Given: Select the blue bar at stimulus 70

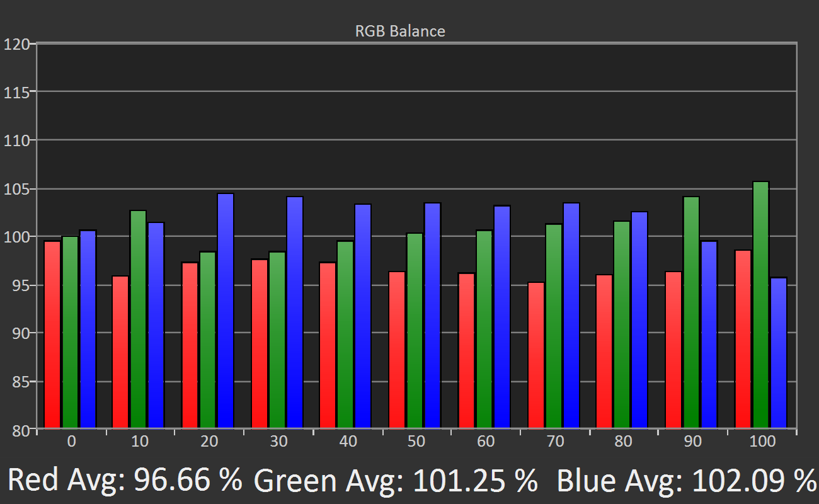Looking at the screenshot, I should 571,316.
